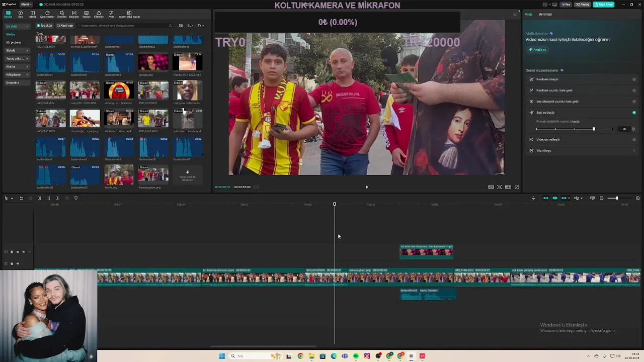
Task: Open the preview menu icon
Action: click(x=515, y=14)
